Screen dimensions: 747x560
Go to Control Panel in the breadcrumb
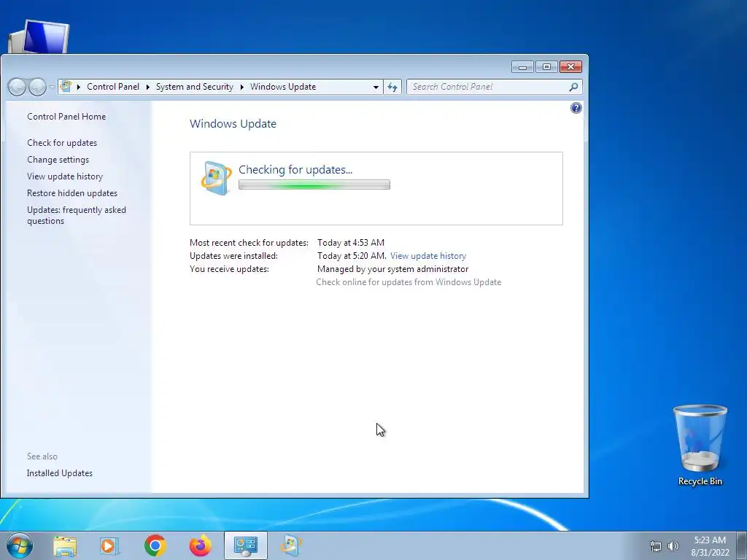click(x=113, y=87)
